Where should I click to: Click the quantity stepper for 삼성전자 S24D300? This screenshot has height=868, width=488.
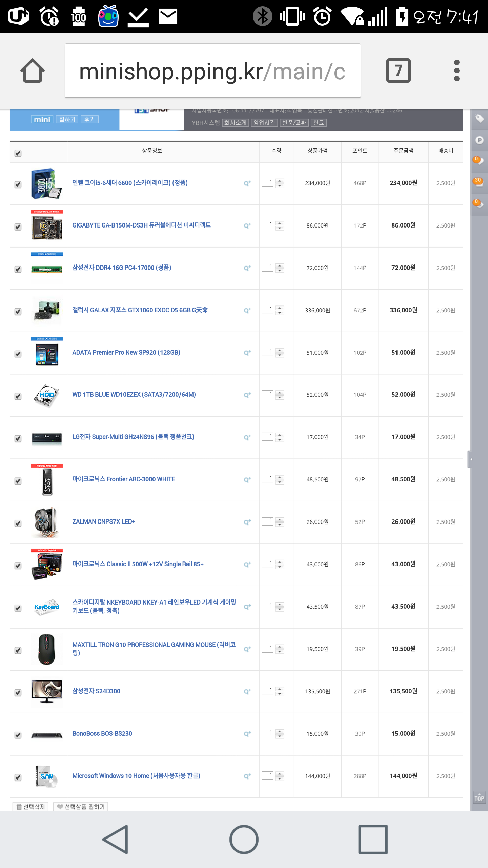pos(280,691)
